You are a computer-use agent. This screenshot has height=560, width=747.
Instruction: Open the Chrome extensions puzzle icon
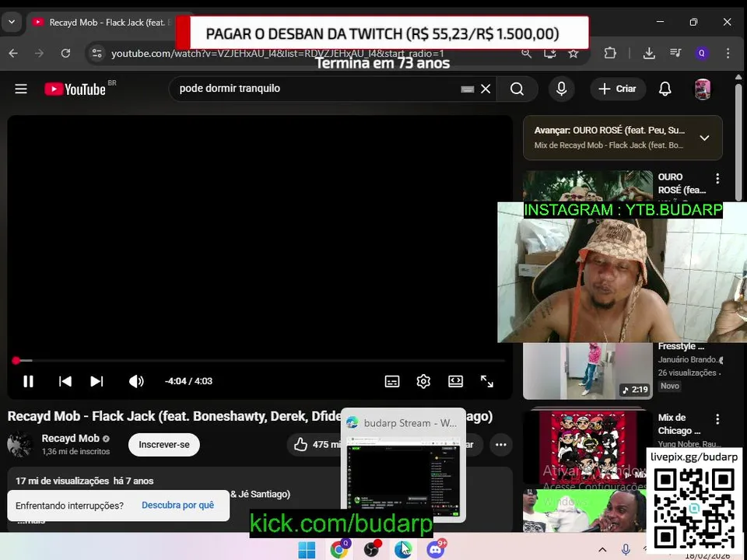[610, 54]
